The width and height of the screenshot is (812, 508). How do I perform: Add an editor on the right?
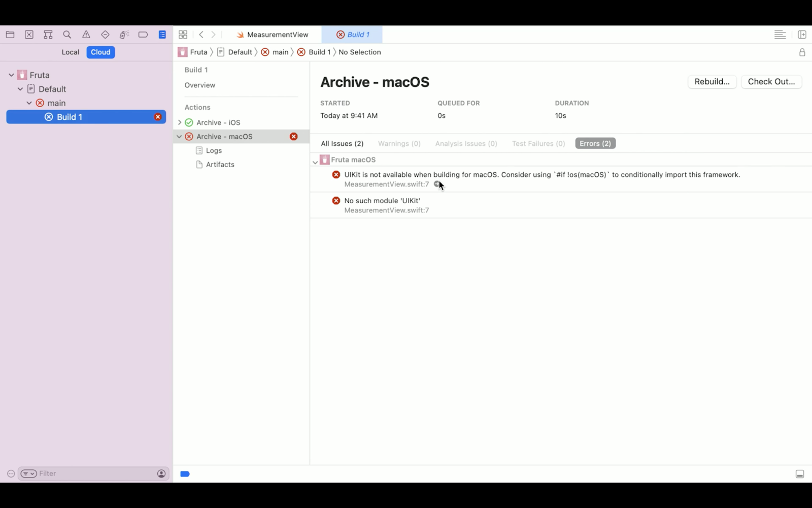coord(802,35)
